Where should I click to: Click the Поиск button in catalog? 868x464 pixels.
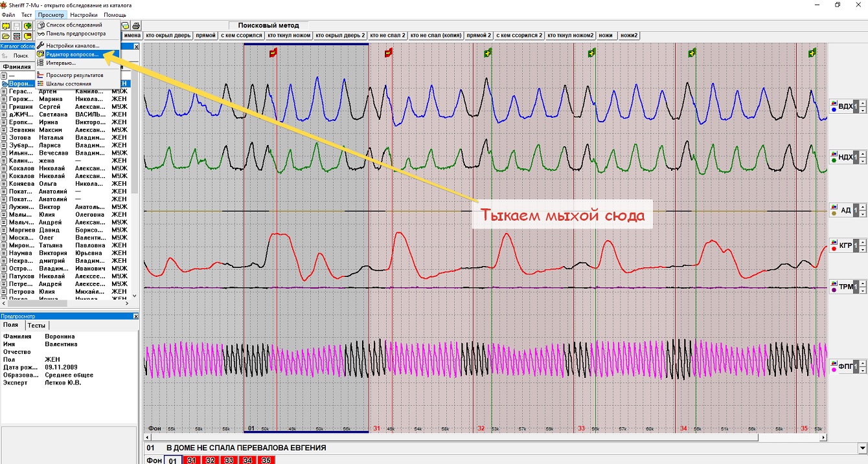click(21, 56)
